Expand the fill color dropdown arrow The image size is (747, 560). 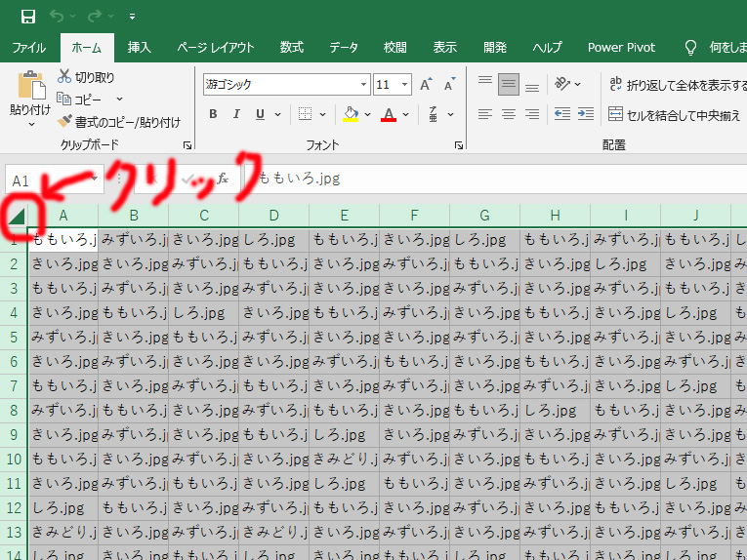pyautogui.click(x=368, y=115)
